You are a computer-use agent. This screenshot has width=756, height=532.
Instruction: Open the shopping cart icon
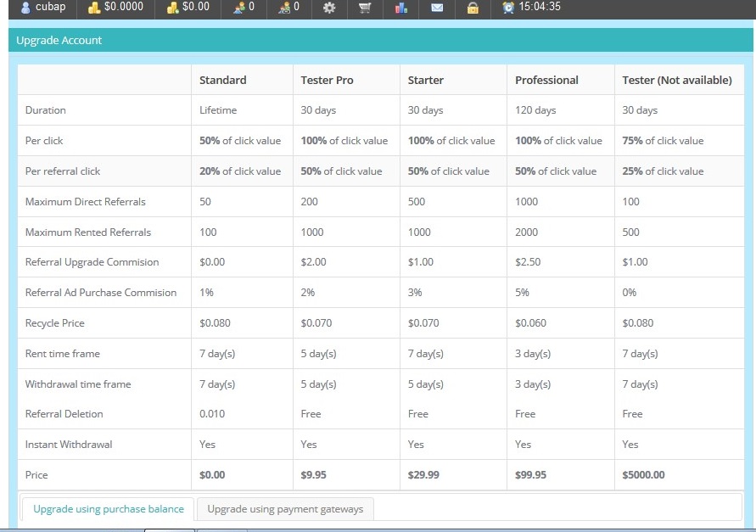click(365, 8)
